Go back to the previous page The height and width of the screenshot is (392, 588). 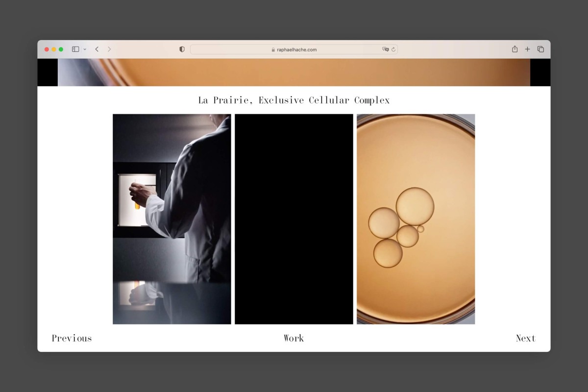point(97,49)
